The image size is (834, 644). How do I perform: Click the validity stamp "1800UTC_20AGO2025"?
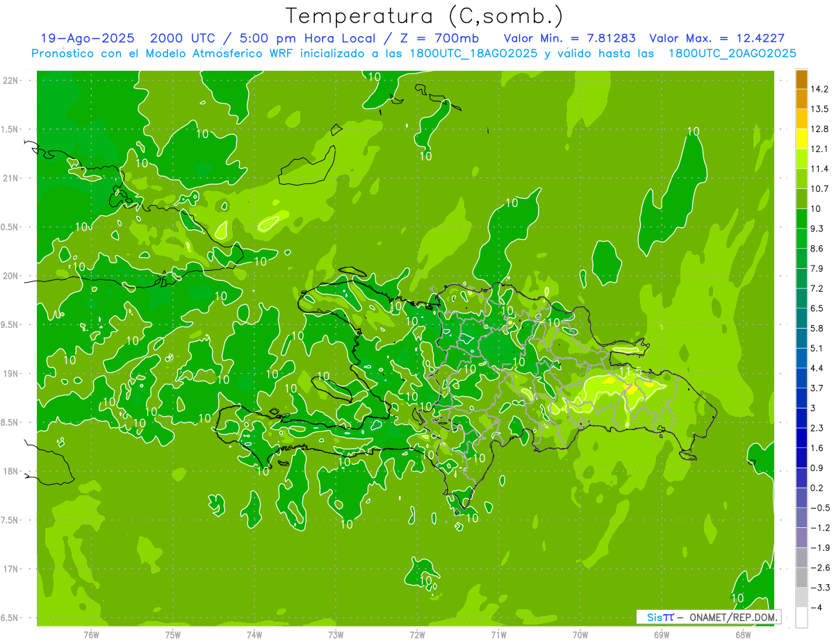tap(732, 53)
